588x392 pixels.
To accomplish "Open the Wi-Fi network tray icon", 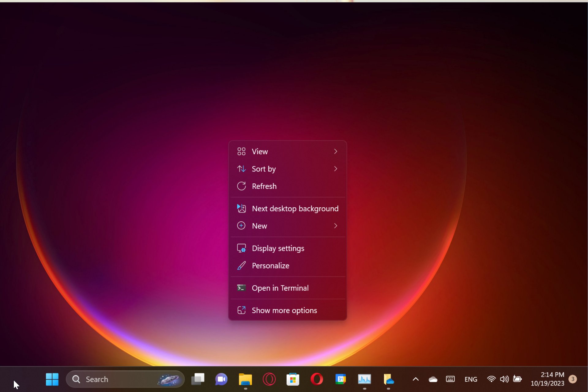I will point(491,379).
